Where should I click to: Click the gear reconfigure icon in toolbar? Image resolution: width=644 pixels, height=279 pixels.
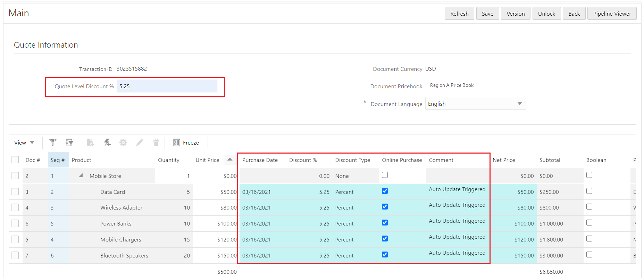click(x=123, y=142)
